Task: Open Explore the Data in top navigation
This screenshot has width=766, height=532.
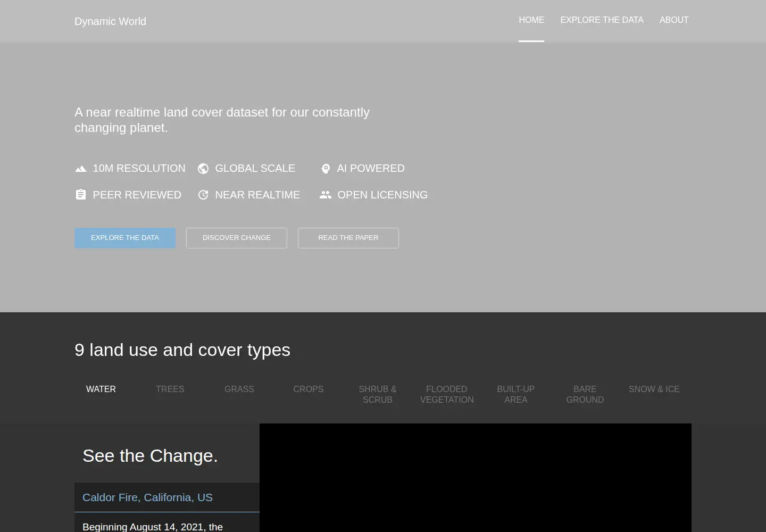Action: pyautogui.click(x=602, y=20)
